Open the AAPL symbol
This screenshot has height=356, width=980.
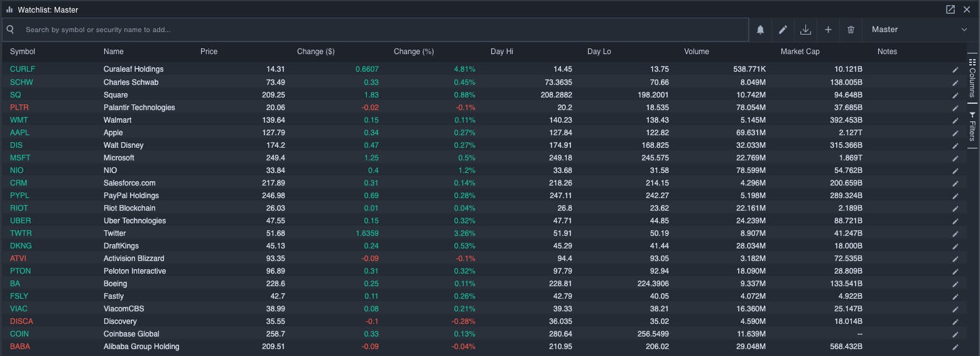[x=19, y=133]
